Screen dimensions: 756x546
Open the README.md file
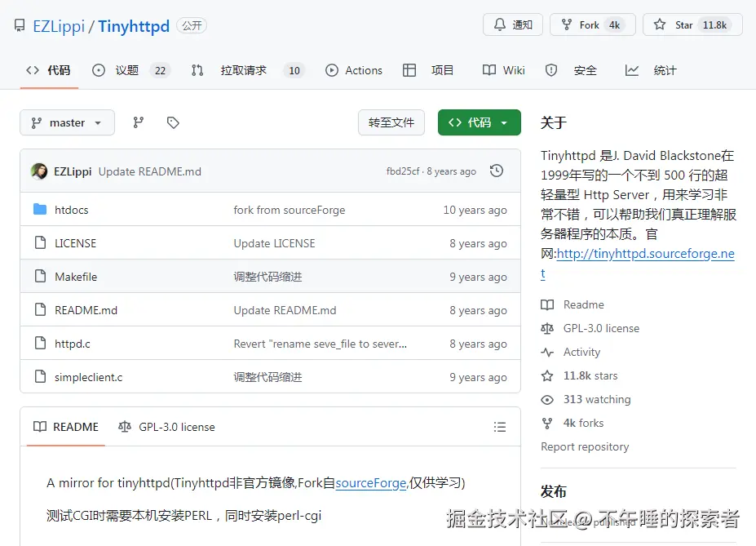click(x=86, y=310)
